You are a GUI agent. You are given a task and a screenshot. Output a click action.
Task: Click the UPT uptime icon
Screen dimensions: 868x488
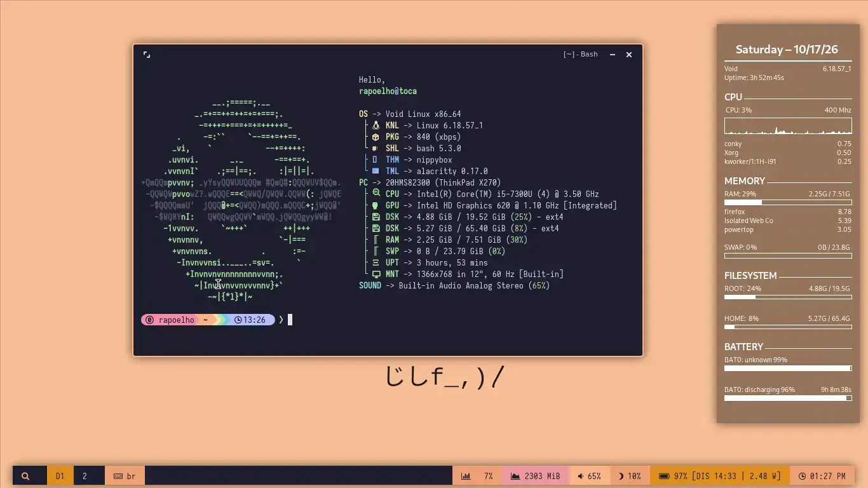376,262
